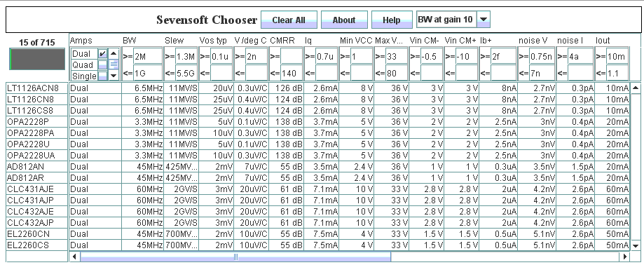Click the results table scroll-up arrow
The image size is (644, 265).
pyautogui.click(x=636, y=88)
